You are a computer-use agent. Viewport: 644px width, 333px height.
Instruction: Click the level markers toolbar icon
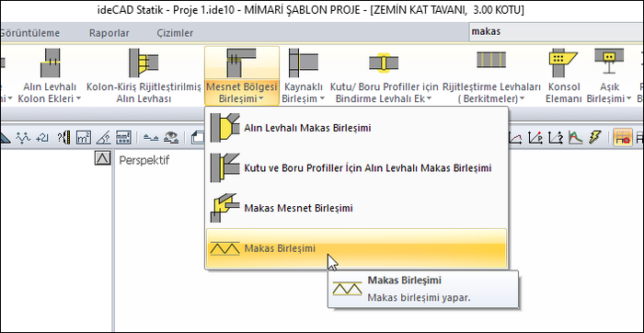151,138
